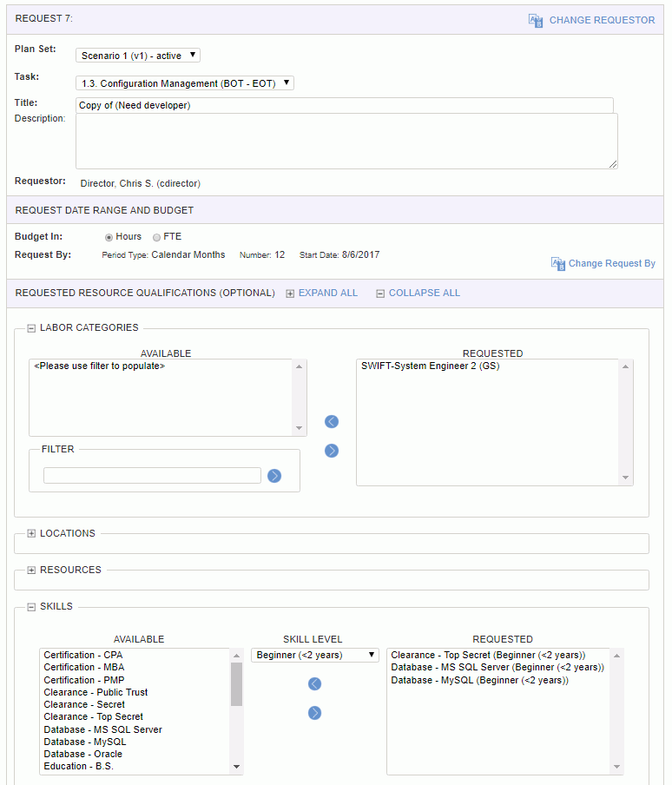
Task: Open the Task dropdown
Action: pos(185,83)
